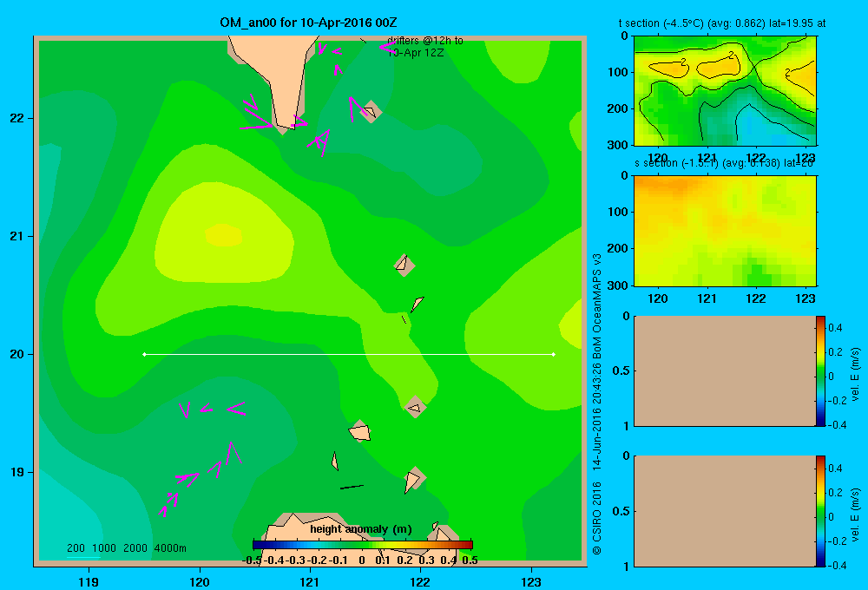Click the small island near 20.8N 121.85E
The width and height of the screenshot is (868, 590).
pos(404,265)
